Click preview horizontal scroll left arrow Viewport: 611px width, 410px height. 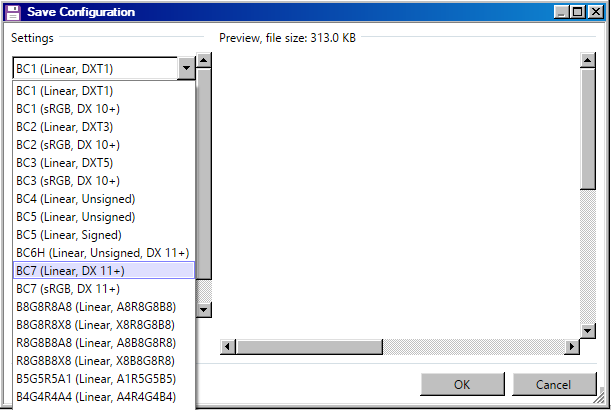point(228,346)
